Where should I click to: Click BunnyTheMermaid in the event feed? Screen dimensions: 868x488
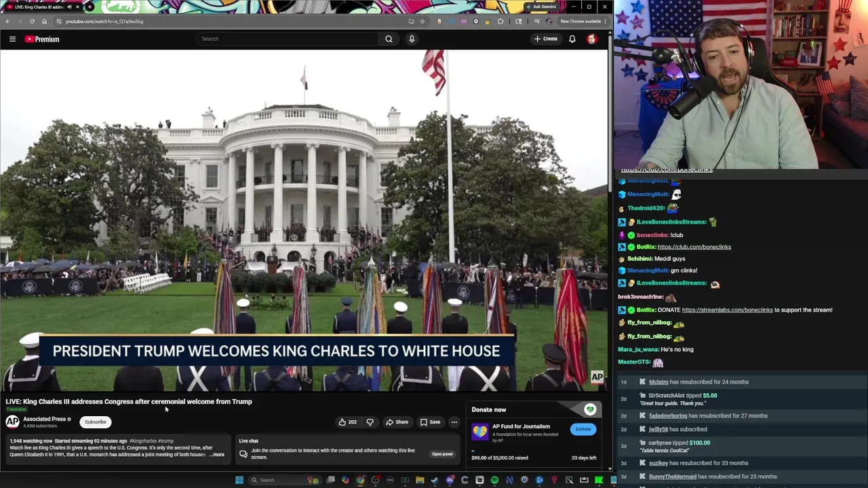click(x=673, y=477)
